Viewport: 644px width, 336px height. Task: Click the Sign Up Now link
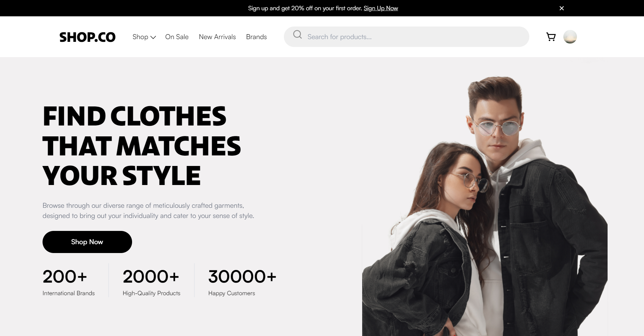pyautogui.click(x=381, y=8)
